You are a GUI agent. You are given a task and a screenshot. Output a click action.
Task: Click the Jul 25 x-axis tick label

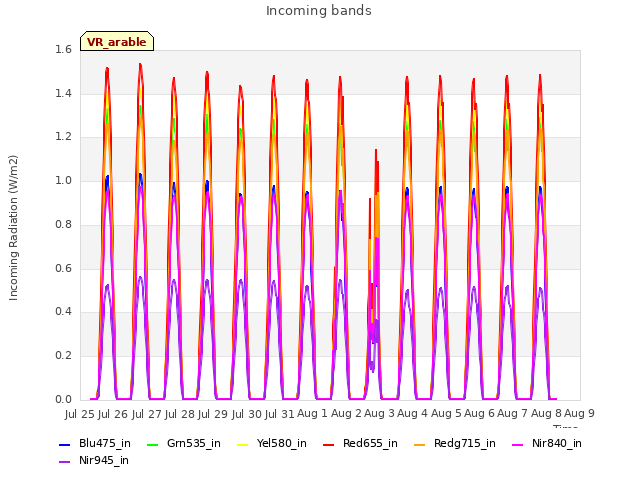tap(80, 414)
